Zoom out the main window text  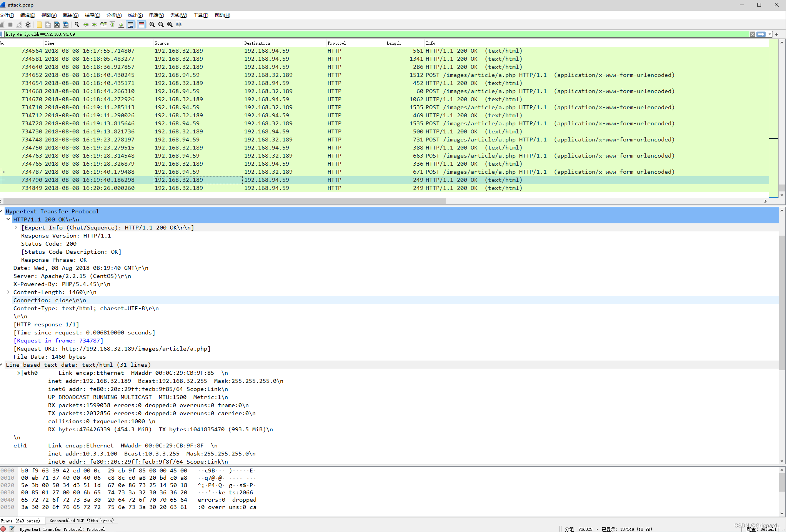(161, 25)
